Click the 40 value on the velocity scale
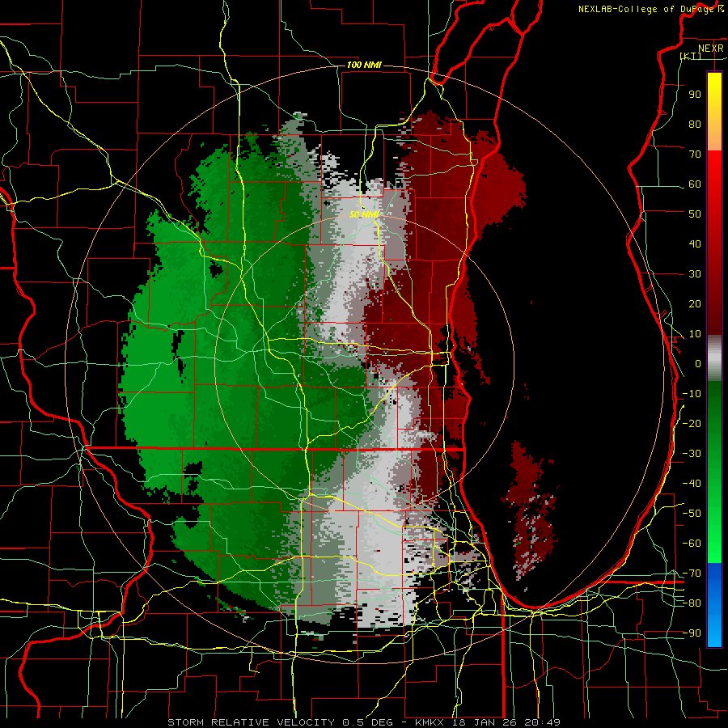The width and height of the screenshot is (728, 728). (x=695, y=243)
